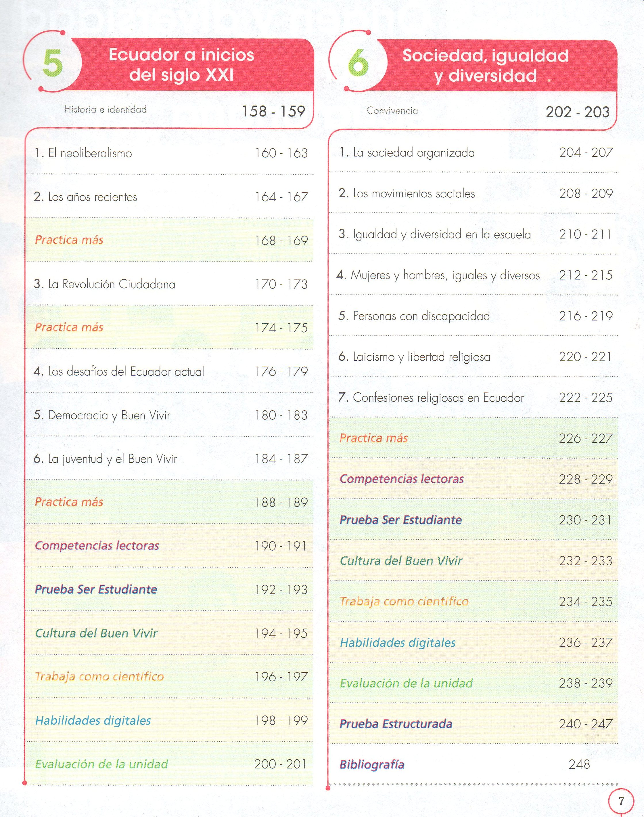
Task: Open the 'Sociedad, igualdad y diversidad' header
Action: point(485,66)
